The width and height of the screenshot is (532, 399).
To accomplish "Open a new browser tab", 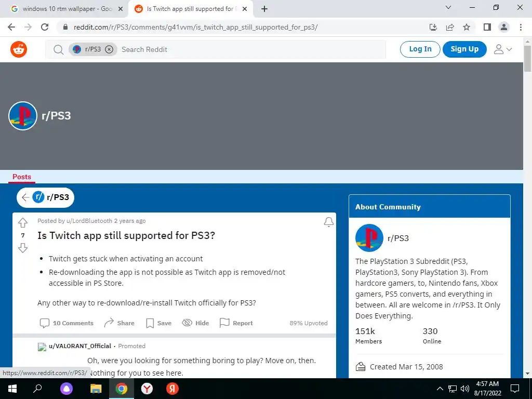I will [264, 9].
